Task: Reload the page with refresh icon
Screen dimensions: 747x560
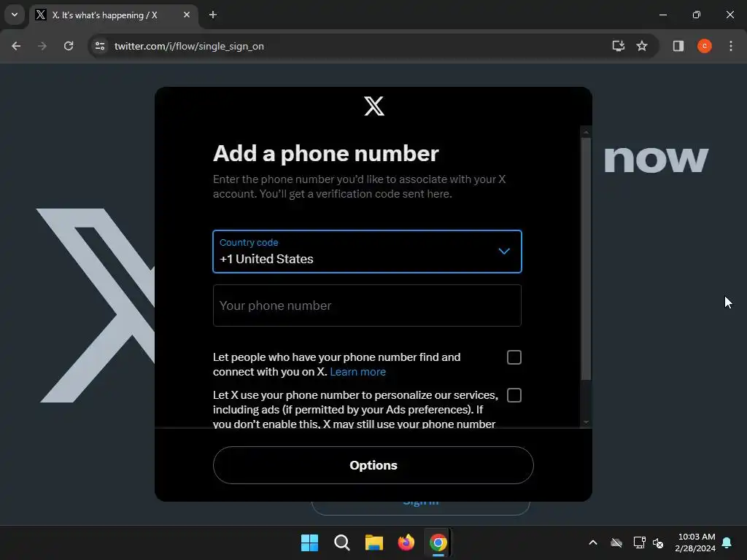Action: coord(69,46)
